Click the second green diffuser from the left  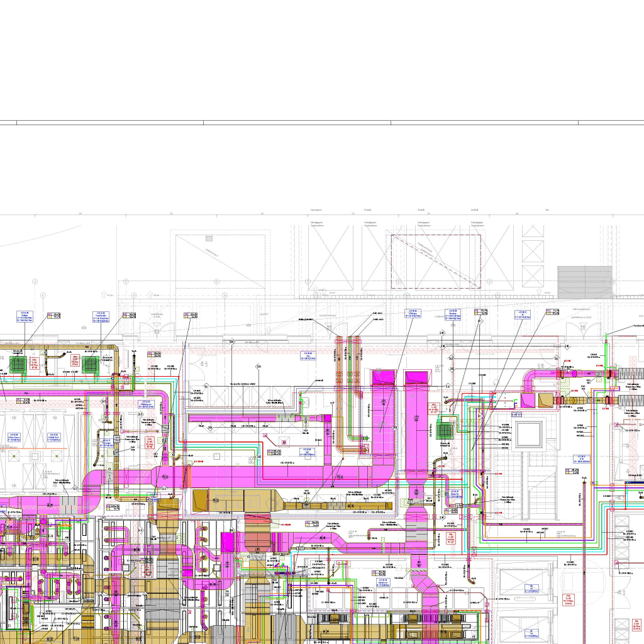point(91,364)
